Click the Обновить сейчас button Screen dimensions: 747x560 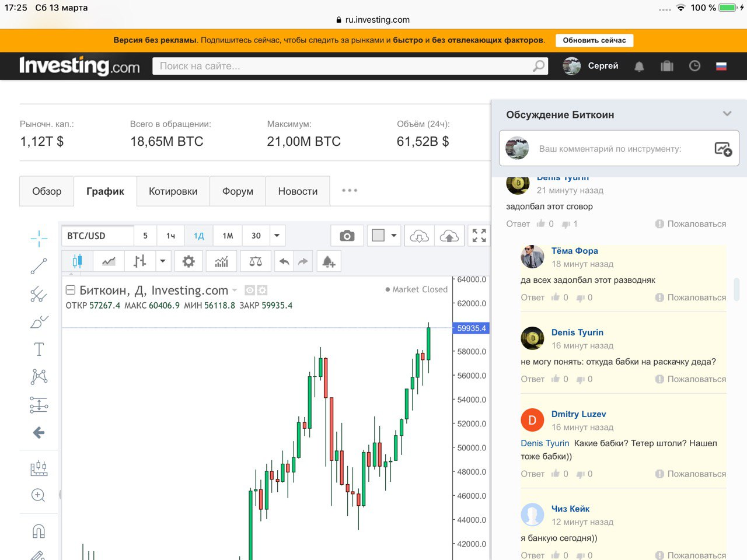click(x=594, y=40)
